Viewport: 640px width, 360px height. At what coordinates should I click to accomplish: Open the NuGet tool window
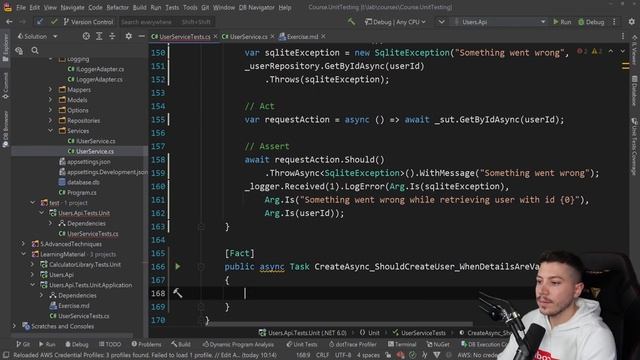pos(437,344)
